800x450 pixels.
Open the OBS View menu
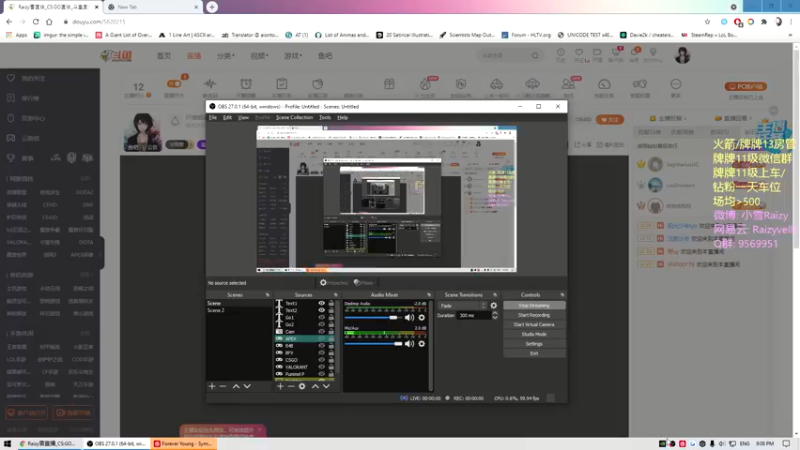tap(243, 117)
